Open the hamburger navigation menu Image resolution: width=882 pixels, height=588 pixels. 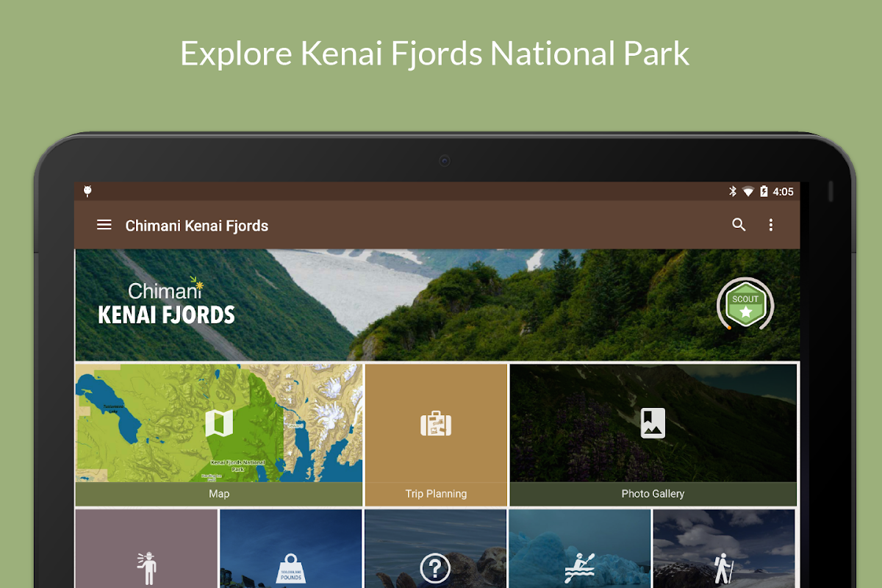click(x=104, y=225)
